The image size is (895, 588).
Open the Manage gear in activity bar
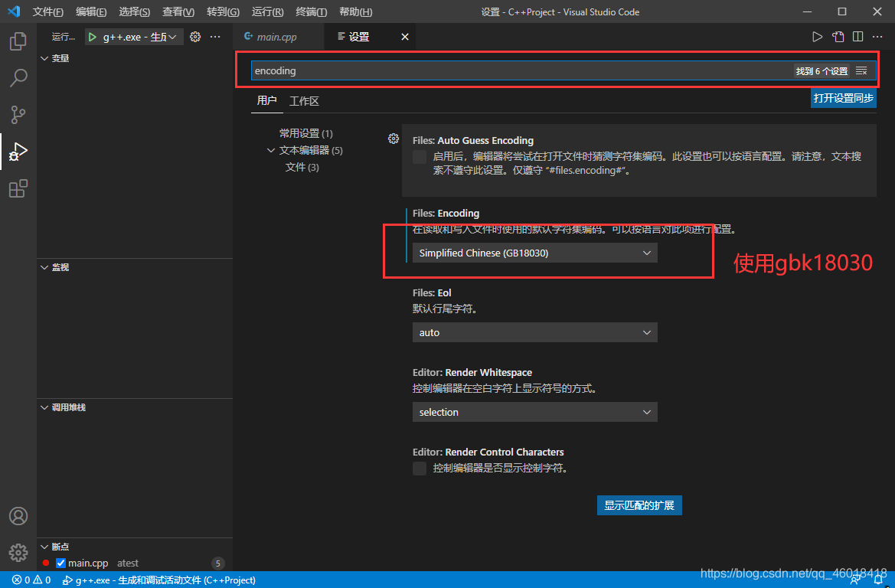18,552
